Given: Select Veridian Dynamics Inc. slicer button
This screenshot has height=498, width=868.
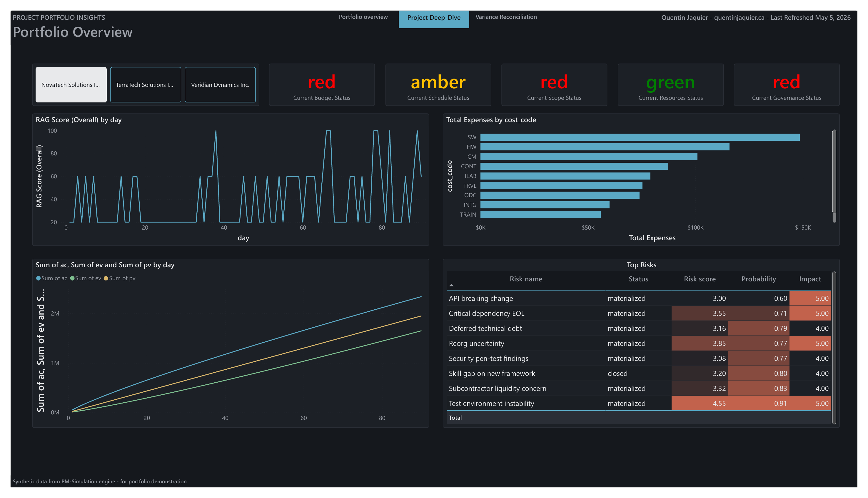Looking at the screenshot, I should (x=220, y=84).
